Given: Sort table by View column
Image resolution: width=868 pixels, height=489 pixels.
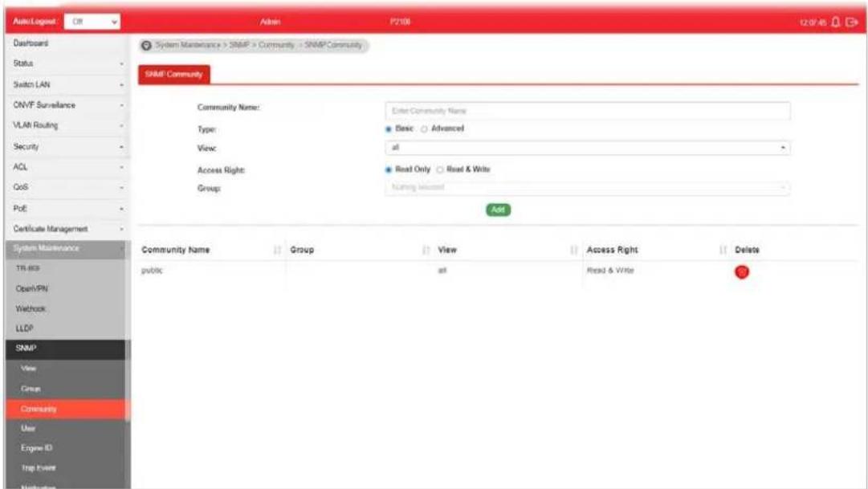Looking at the screenshot, I should point(573,251).
